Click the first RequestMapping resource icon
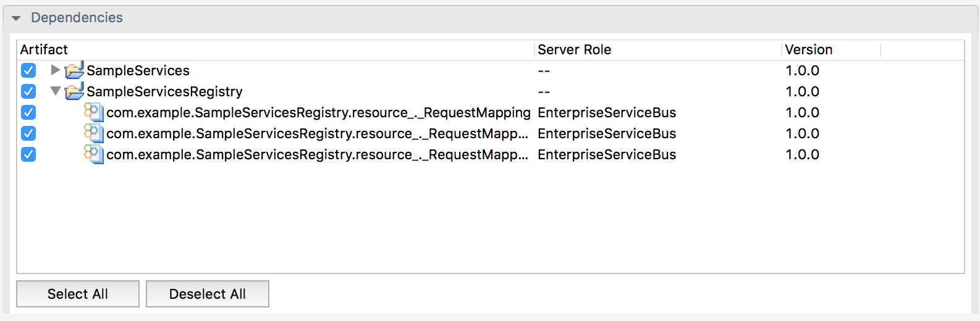Screen dimensions: 980x321 [x=93, y=112]
